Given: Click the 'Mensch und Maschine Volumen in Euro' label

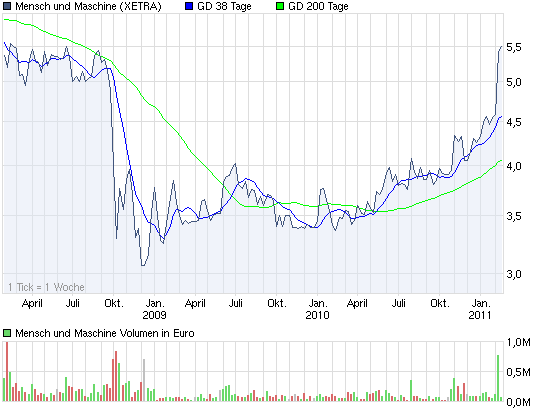Looking at the screenshot, I should (x=105, y=333).
